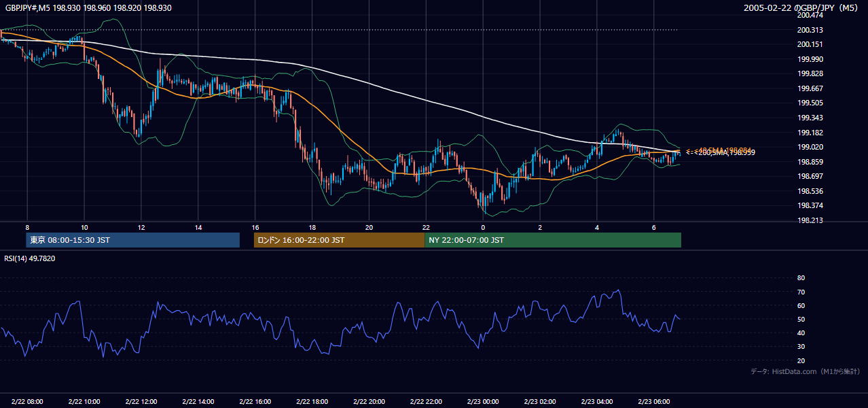
Task: Select the NY 22:00-07:00 JST session bar
Action: click(553, 240)
